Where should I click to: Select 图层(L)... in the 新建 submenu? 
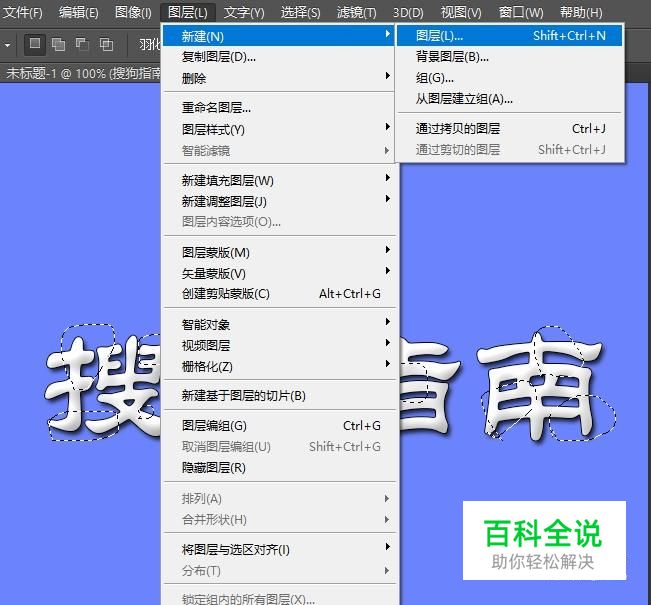509,36
